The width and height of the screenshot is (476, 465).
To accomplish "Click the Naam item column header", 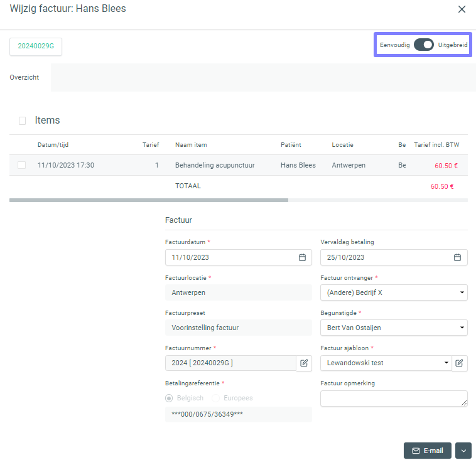I will pos(191,145).
